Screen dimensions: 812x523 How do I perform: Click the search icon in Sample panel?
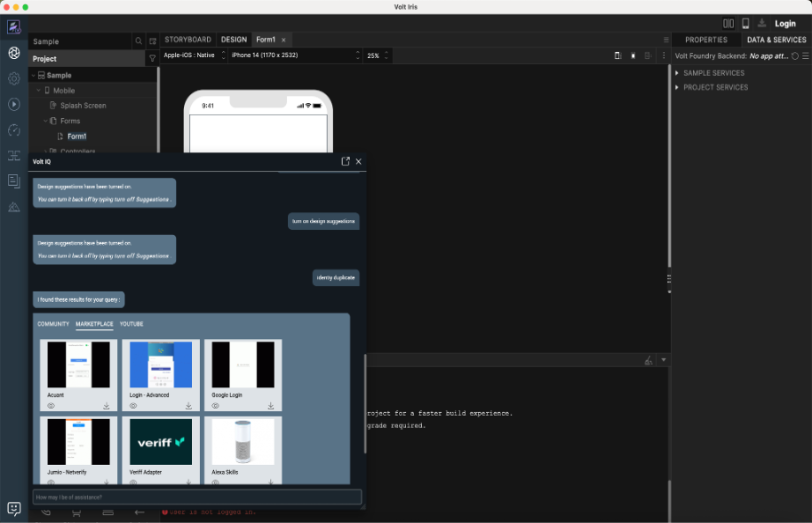click(138, 41)
